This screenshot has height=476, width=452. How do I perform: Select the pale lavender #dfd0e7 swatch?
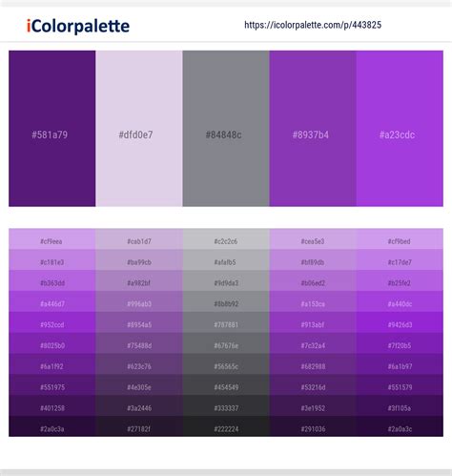pos(139,129)
